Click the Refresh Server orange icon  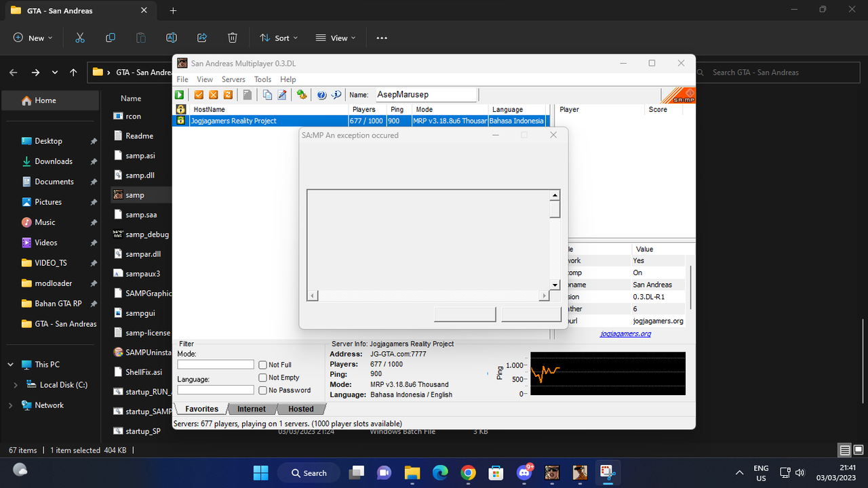[229, 95]
